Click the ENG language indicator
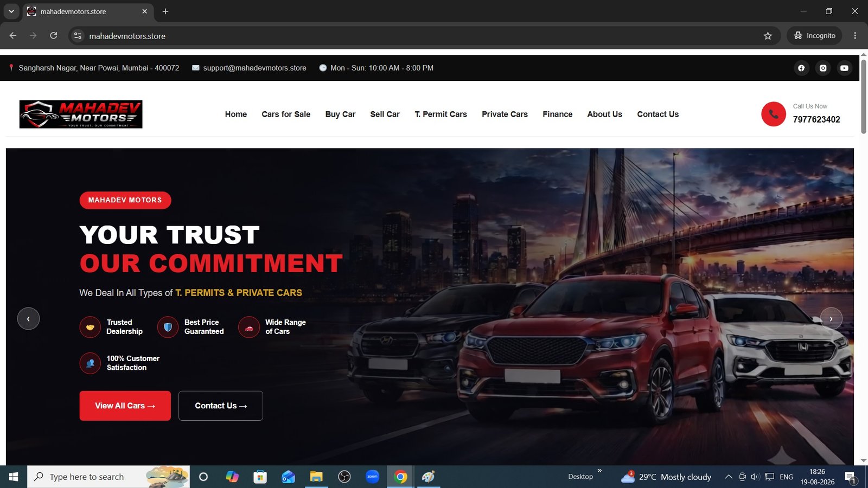 (786, 477)
